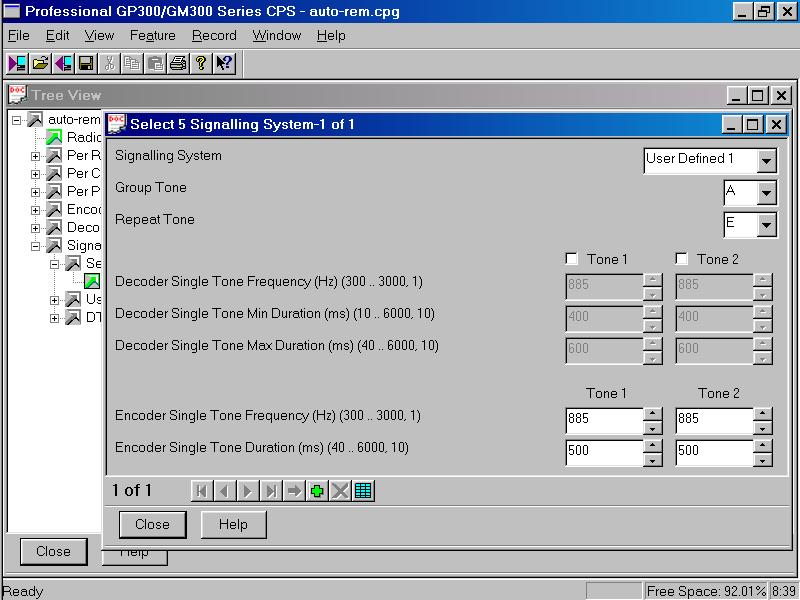This screenshot has height=600, width=800.
Task: Click the Cut scissors toolbar icon
Action: click(109, 63)
